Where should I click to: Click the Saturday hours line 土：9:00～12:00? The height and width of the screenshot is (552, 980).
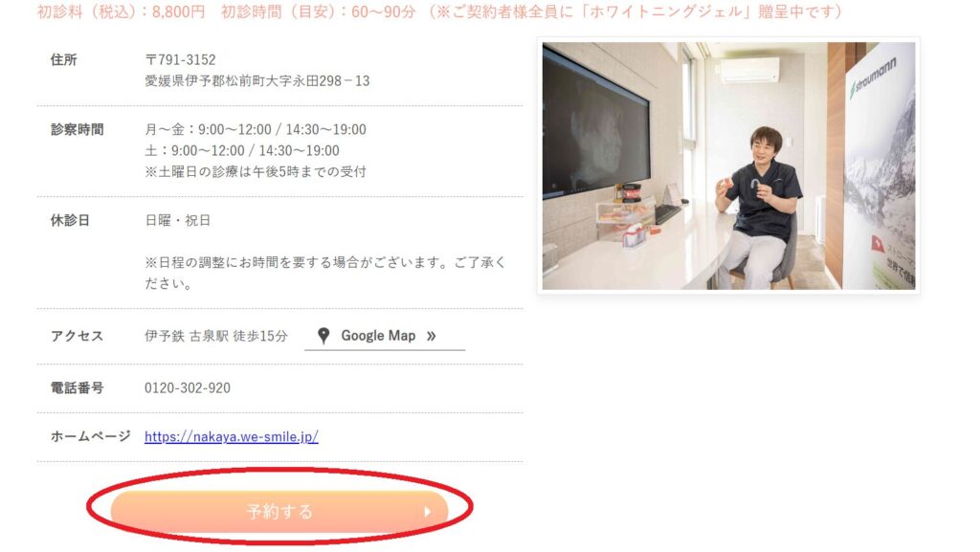coord(242,150)
